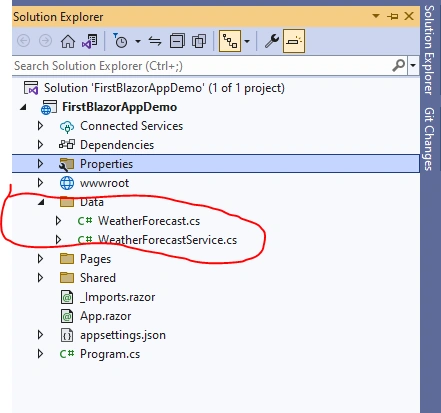Screen dimensions: 441x413
Task: Open _Imports.razor
Action: click(118, 297)
